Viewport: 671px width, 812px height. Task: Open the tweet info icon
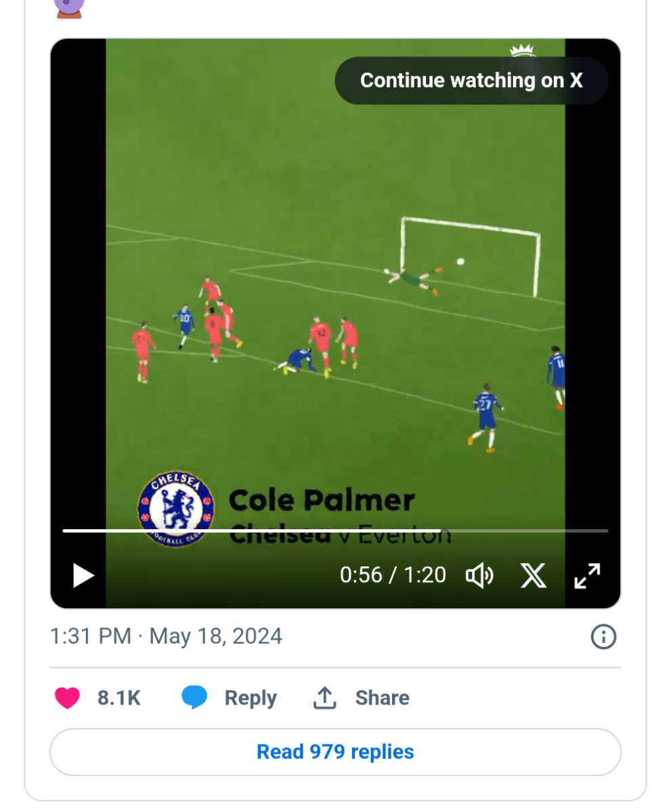603,637
